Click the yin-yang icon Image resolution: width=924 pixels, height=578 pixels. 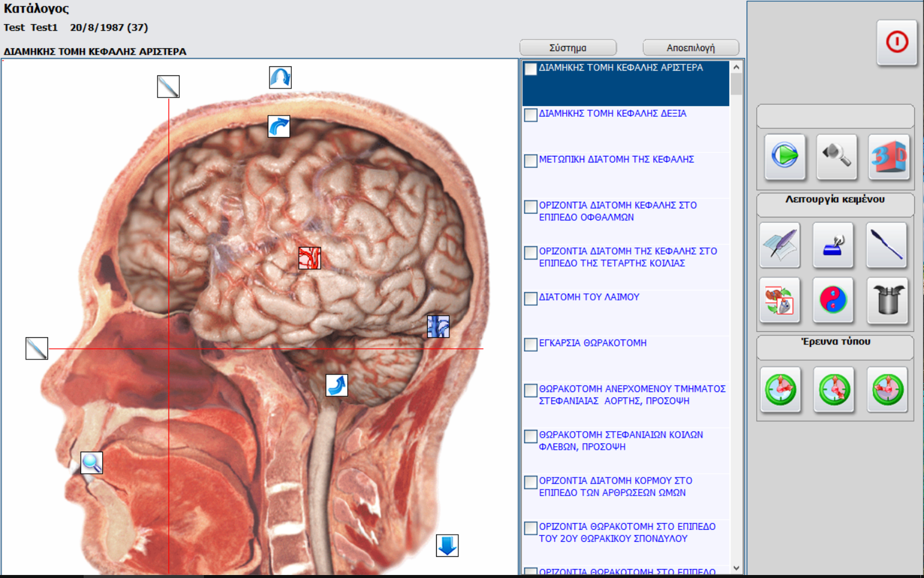point(833,300)
